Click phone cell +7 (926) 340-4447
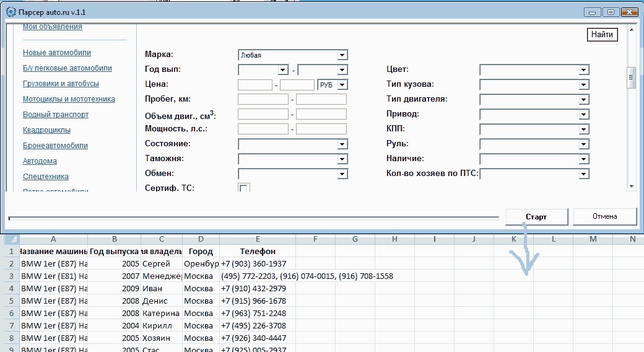Image resolution: width=644 pixels, height=352 pixels. coord(258,338)
